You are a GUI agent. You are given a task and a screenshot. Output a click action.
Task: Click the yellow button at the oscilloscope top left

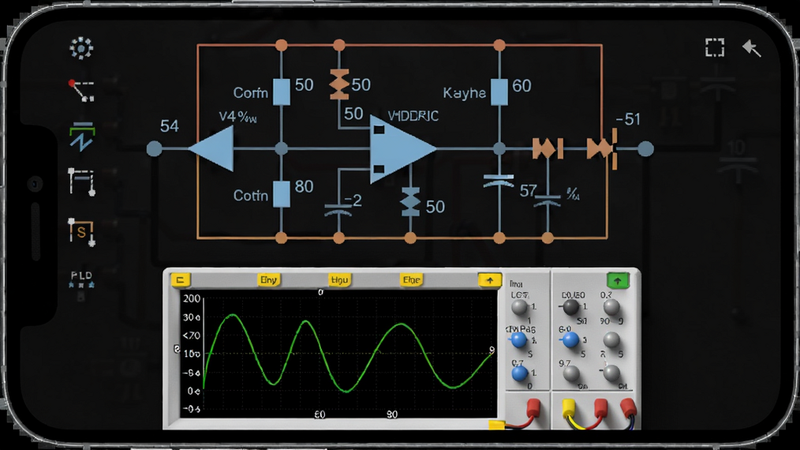click(181, 280)
